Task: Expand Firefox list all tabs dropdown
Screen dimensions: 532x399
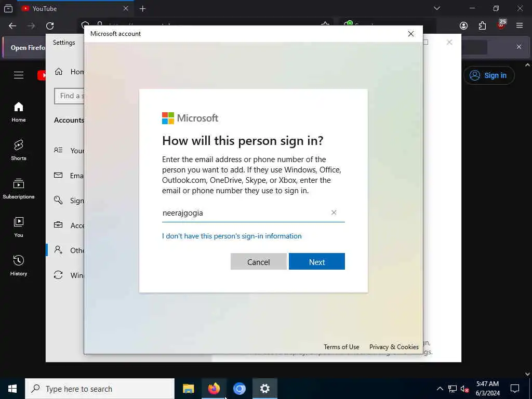Action: click(437, 8)
